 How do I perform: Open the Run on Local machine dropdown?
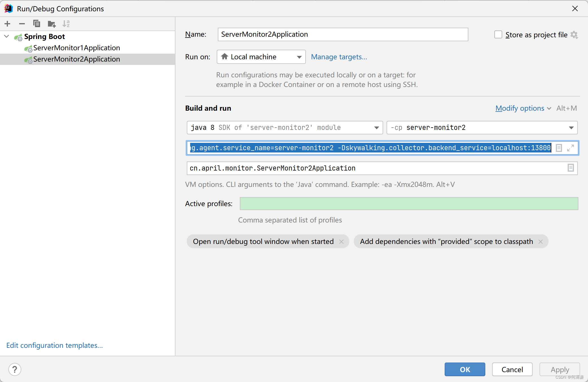[261, 57]
